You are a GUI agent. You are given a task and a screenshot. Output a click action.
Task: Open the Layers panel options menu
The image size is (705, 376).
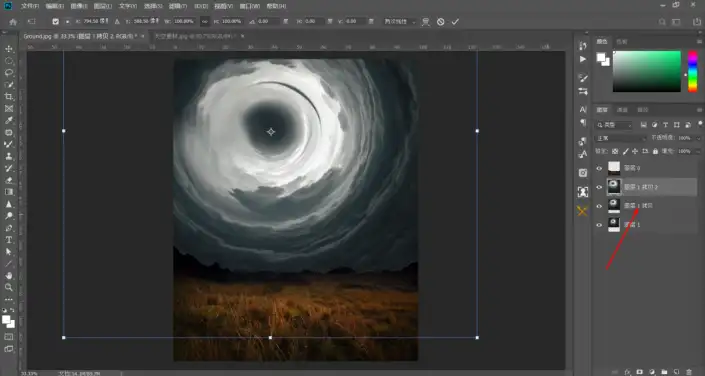pos(700,110)
